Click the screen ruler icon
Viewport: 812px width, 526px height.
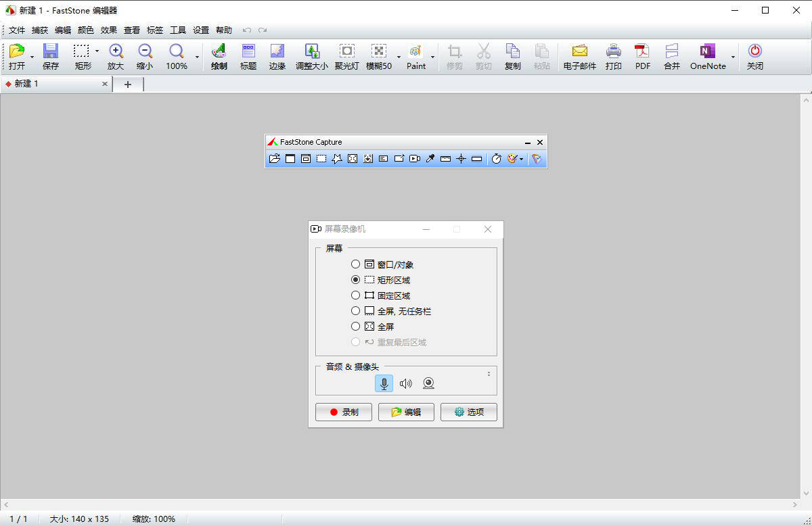445,159
